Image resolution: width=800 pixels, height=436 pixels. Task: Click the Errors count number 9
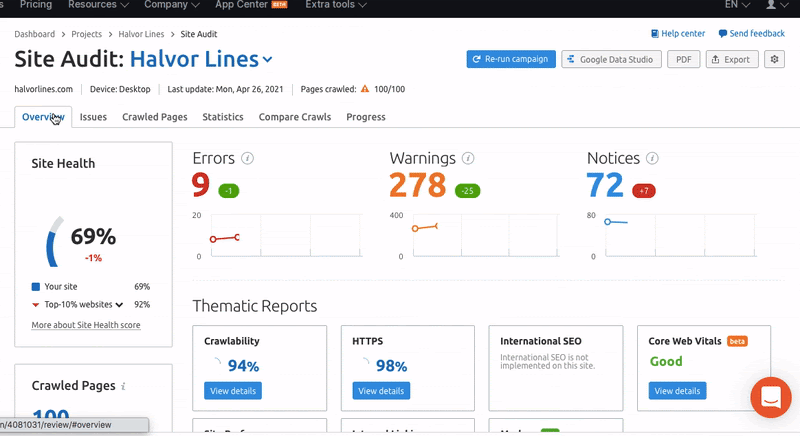coord(201,185)
